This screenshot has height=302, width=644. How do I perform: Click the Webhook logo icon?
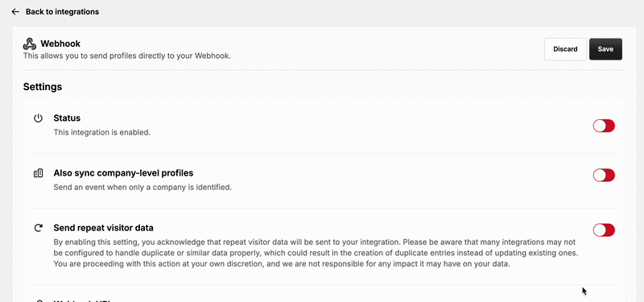point(30,43)
